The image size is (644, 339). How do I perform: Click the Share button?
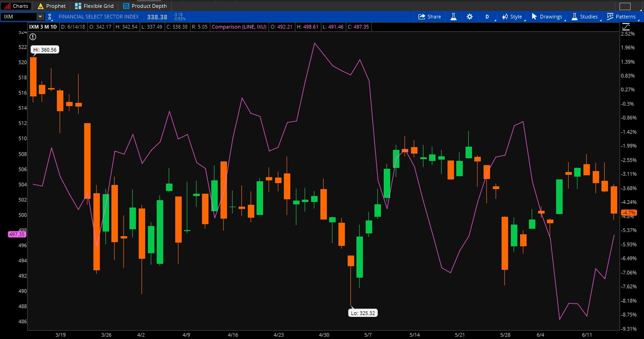coord(430,17)
